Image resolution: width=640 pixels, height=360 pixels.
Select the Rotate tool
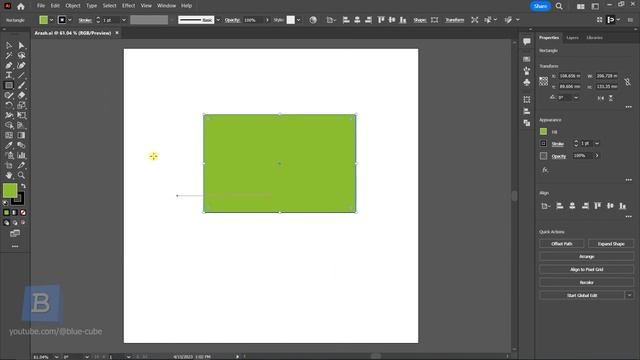point(9,105)
